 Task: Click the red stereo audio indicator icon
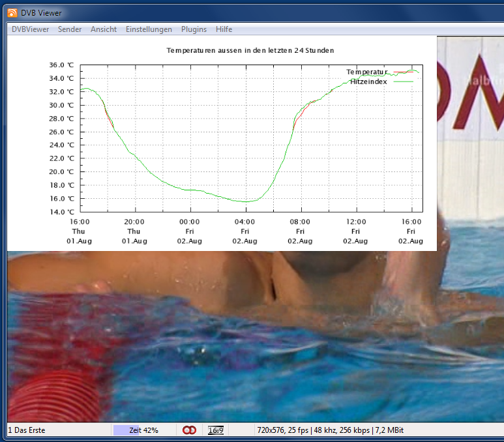(x=189, y=430)
